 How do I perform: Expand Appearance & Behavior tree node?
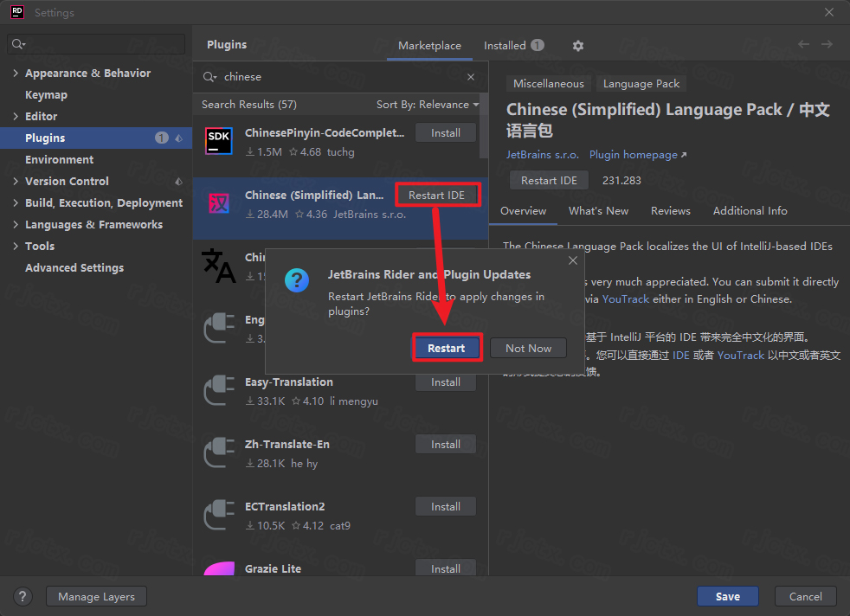pyautogui.click(x=16, y=74)
